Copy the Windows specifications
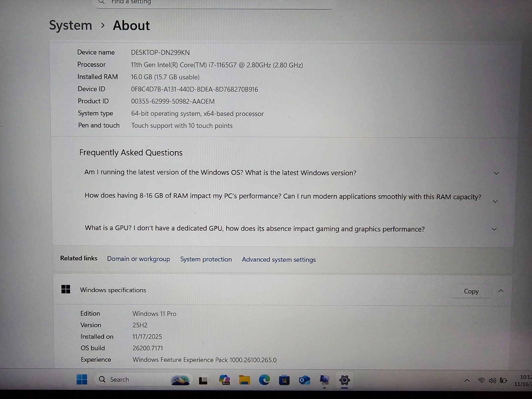Image resolution: width=532 pixels, height=399 pixels. (x=471, y=291)
